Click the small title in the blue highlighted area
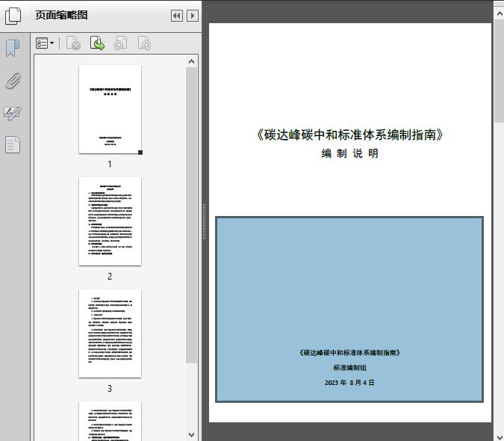The width and height of the screenshot is (504, 441). (349, 353)
